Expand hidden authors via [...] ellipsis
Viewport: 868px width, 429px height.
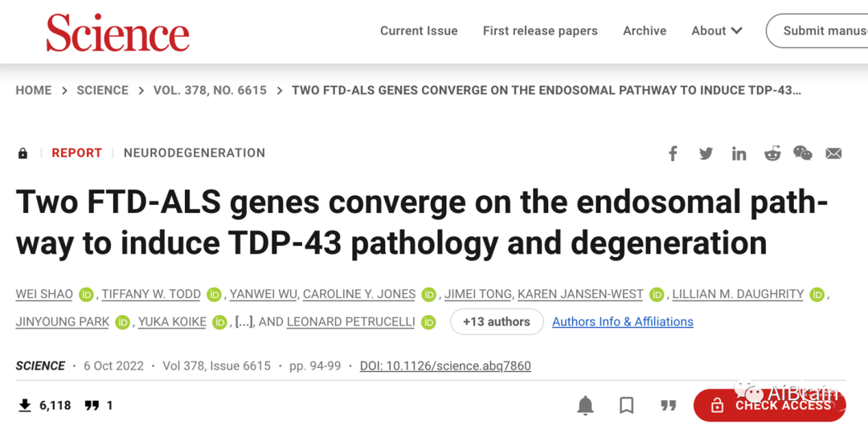244,322
